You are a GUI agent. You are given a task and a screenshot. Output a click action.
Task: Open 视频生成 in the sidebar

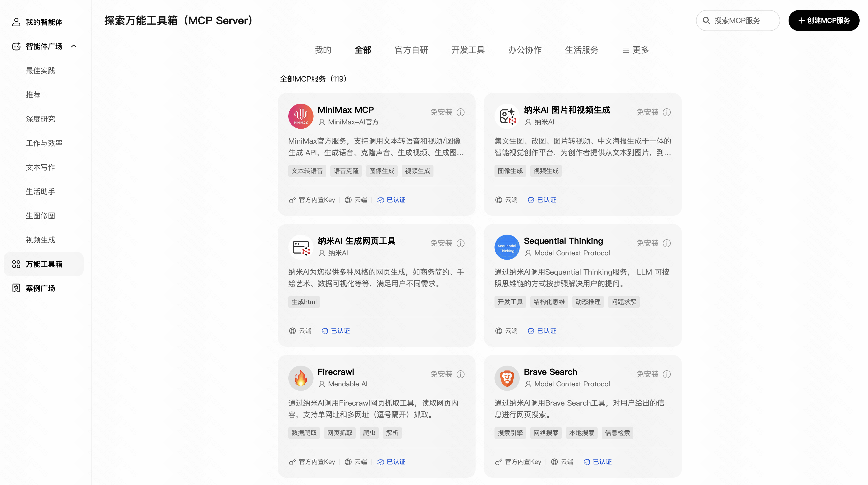tap(41, 240)
